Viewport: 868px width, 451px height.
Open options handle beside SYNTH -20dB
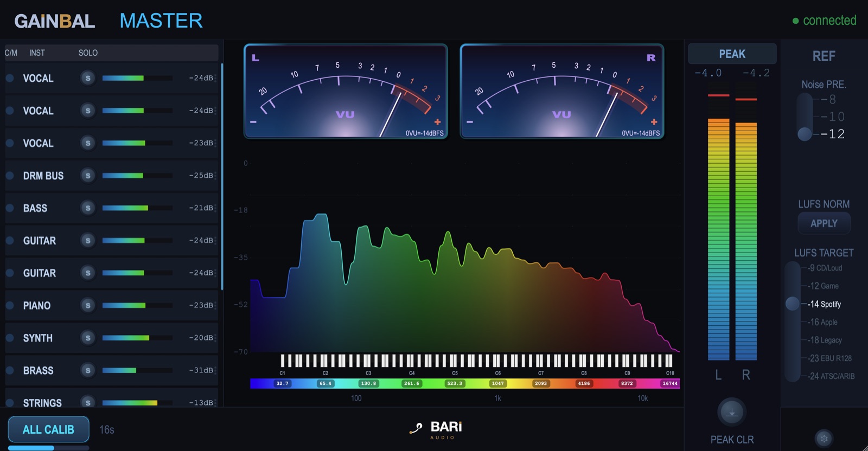click(215, 338)
